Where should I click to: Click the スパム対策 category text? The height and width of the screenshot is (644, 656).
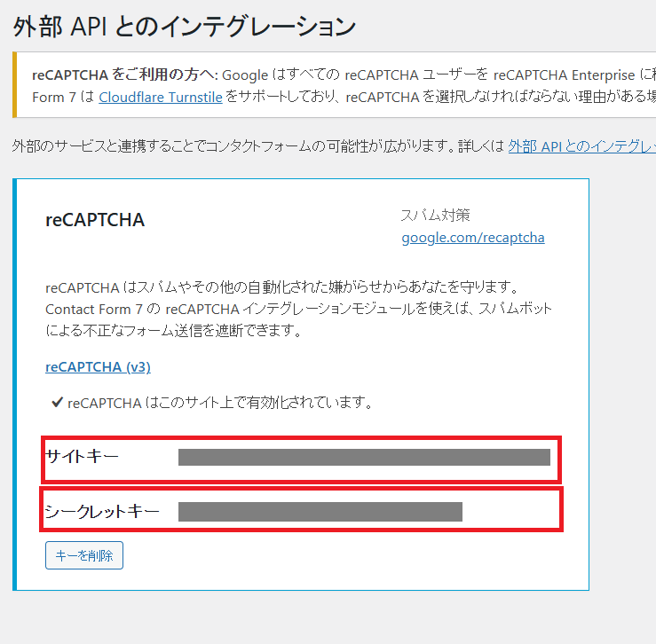pos(435,215)
